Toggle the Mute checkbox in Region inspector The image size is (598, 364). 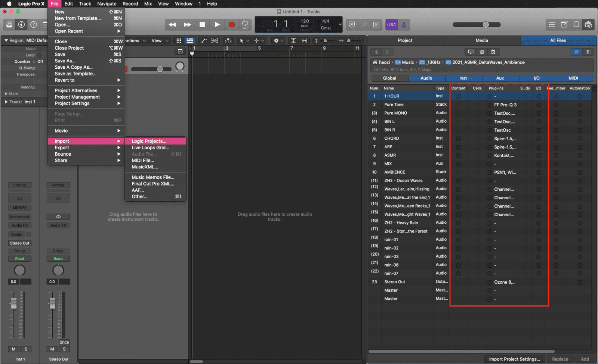click(x=40, y=49)
